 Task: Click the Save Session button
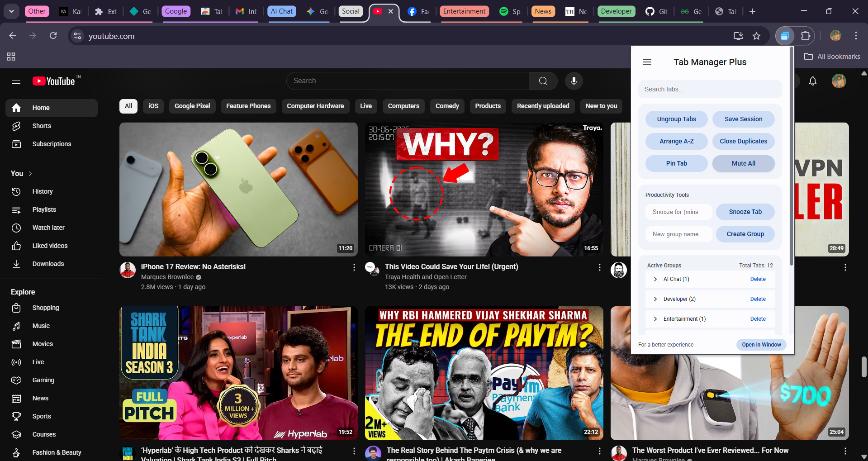click(743, 119)
